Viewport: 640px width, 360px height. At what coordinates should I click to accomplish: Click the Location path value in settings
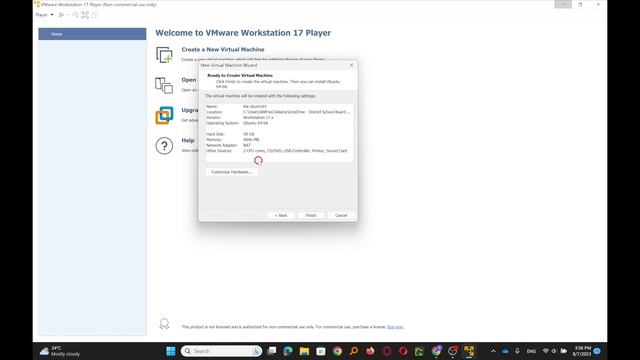[x=296, y=112]
